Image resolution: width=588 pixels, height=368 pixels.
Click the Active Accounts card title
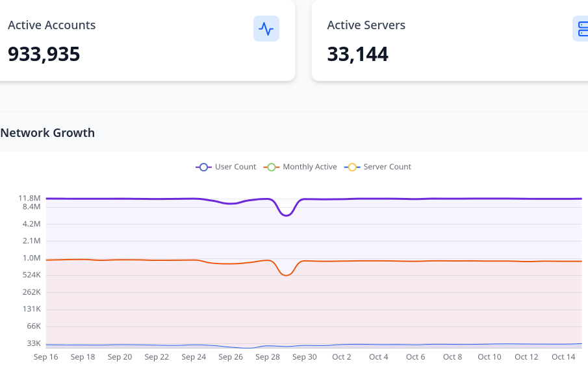point(52,25)
